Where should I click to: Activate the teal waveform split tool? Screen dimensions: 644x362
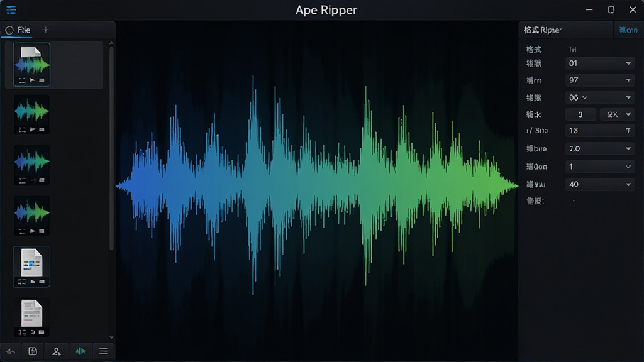[x=80, y=351]
